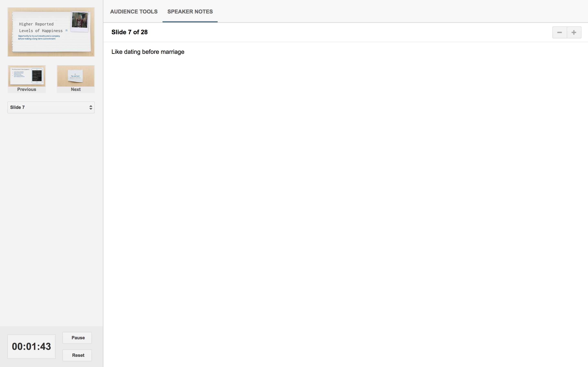Screen dimensions: 588x367
Task: Click the small link icon beside Happiness title
Action: (66, 31)
